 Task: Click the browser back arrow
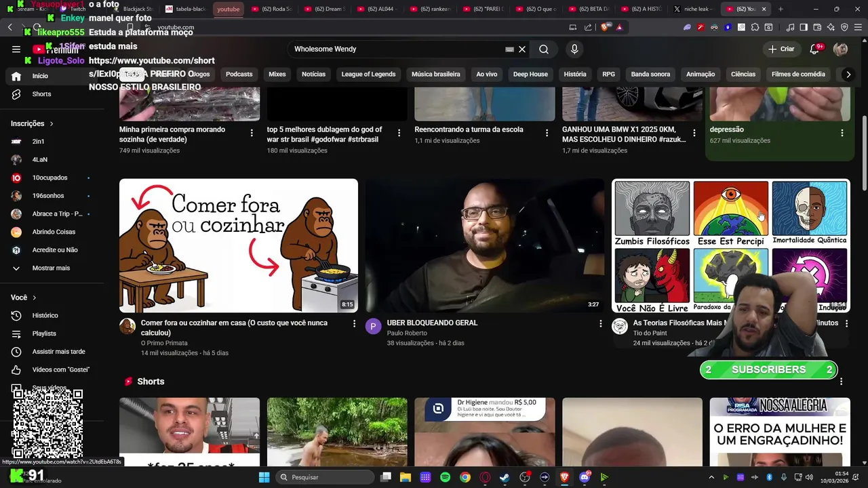[x=9, y=27]
